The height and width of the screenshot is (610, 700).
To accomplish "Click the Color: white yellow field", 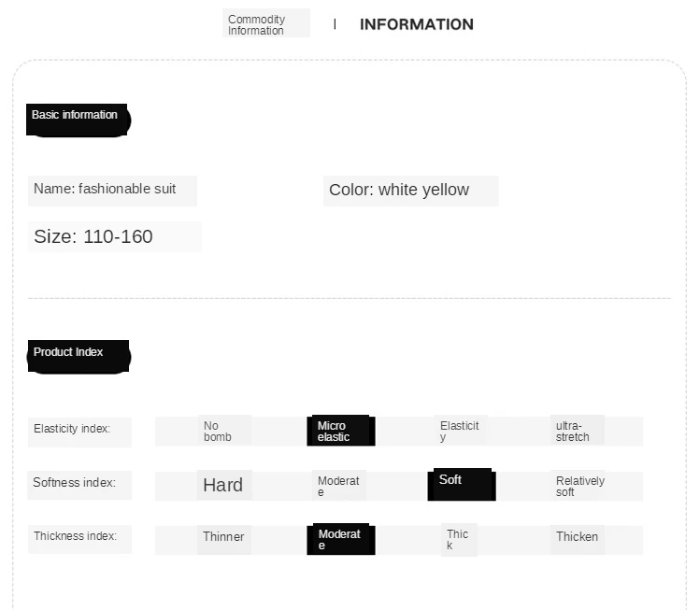I will coord(410,191).
